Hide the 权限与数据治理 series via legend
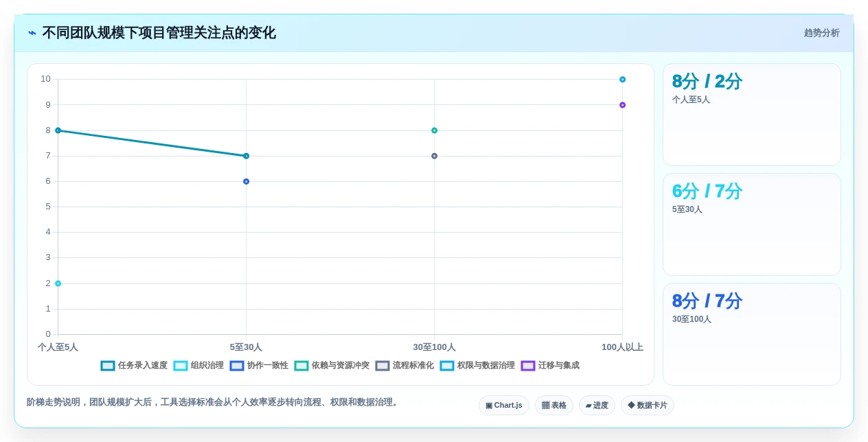 (477, 366)
